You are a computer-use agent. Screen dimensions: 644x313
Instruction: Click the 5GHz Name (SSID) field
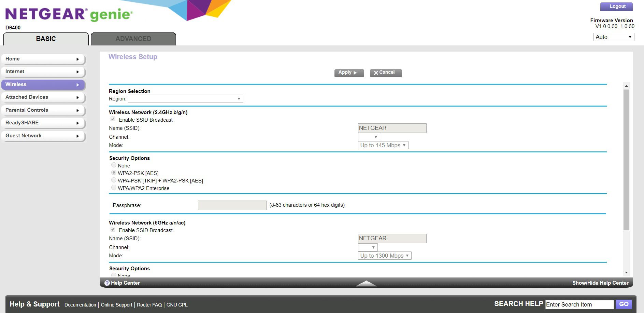pyautogui.click(x=392, y=239)
